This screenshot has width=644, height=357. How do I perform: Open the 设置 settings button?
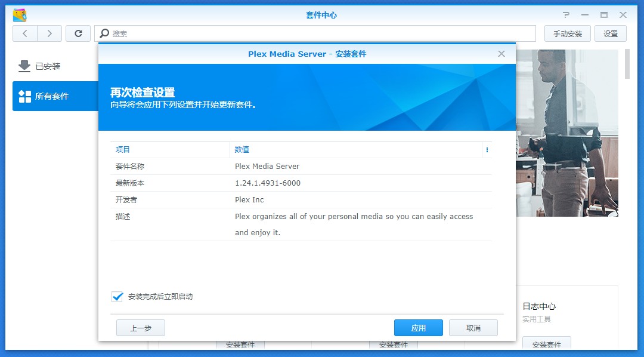[x=611, y=33]
